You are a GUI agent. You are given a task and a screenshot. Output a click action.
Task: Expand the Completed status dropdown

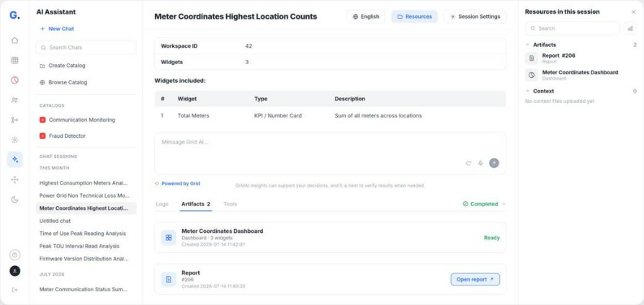484,204
